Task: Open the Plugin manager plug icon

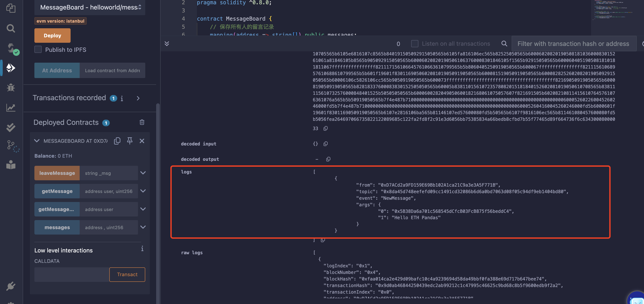Action: 11,286
